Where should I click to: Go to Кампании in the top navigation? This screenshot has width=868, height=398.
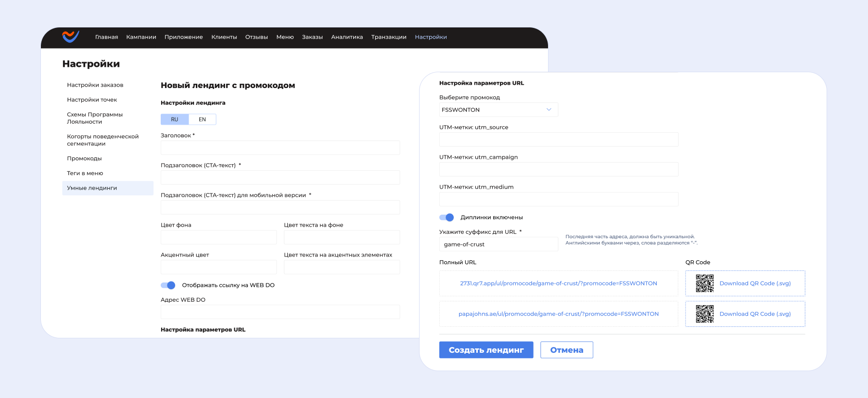tap(141, 37)
